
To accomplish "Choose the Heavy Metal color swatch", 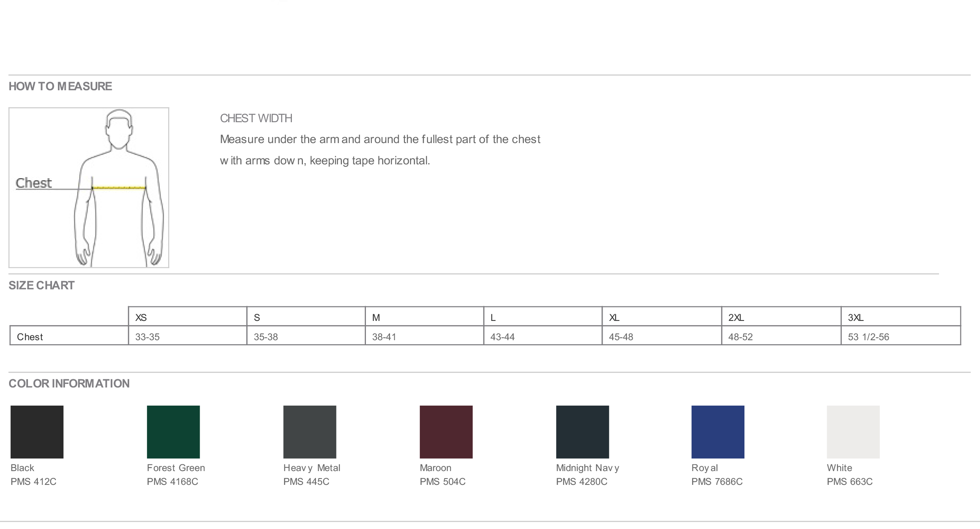I will click(x=310, y=432).
